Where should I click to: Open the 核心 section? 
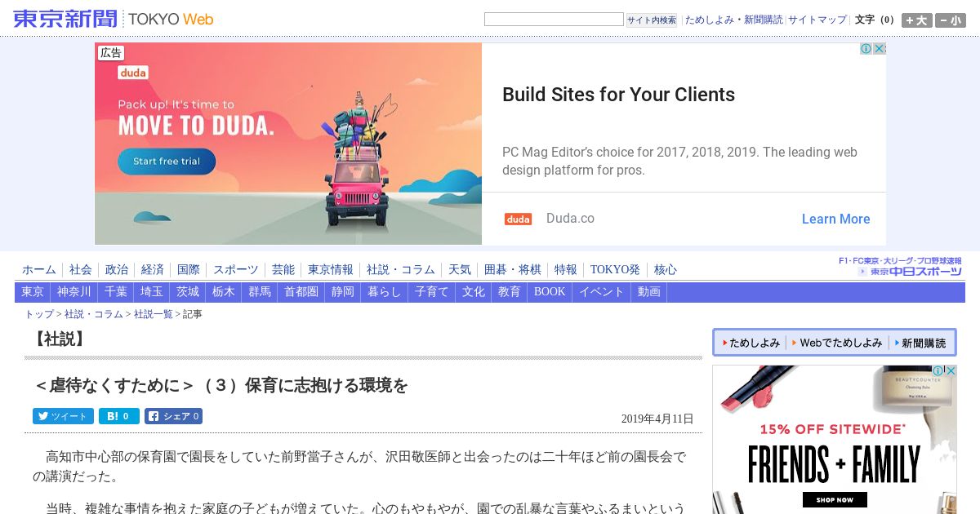[666, 270]
